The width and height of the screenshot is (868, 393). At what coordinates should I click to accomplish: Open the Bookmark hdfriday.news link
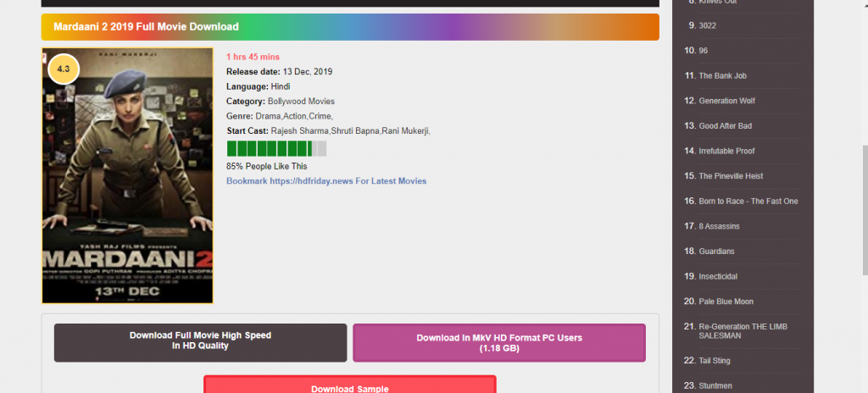(326, 181)
